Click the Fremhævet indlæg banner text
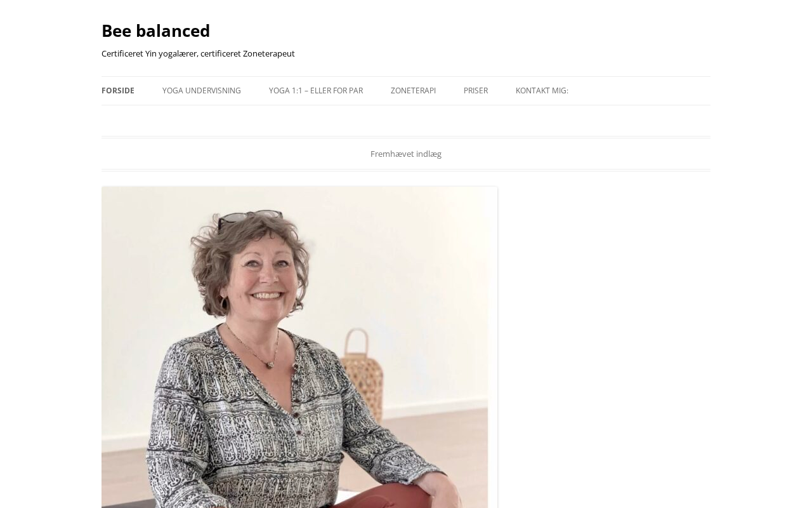 pyautogui.click(x=406, y=154)
